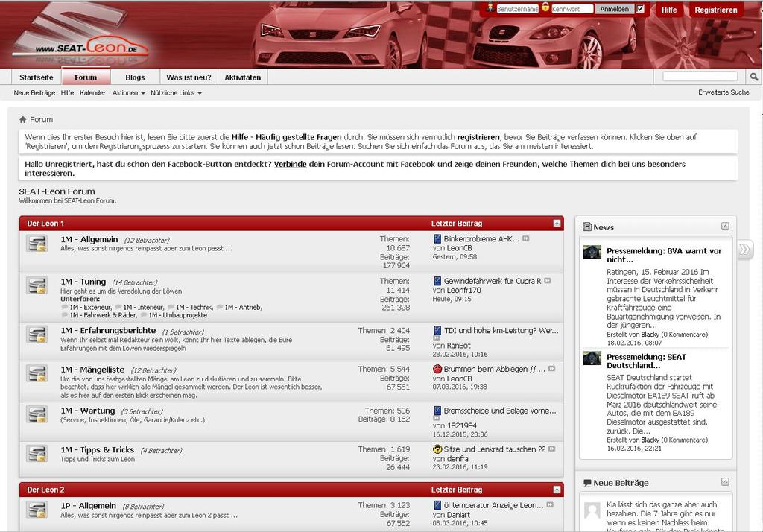
Task: Click the question mark icon before Sitze und Lenkrad tauschen
Action: pyautogui.click(x=437, y=449)
